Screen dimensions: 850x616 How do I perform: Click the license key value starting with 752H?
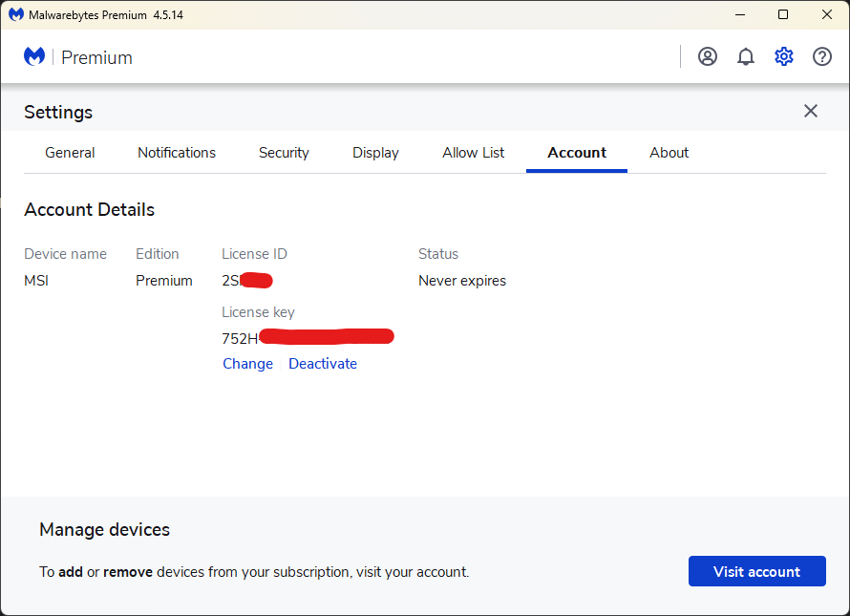[308, 338]
